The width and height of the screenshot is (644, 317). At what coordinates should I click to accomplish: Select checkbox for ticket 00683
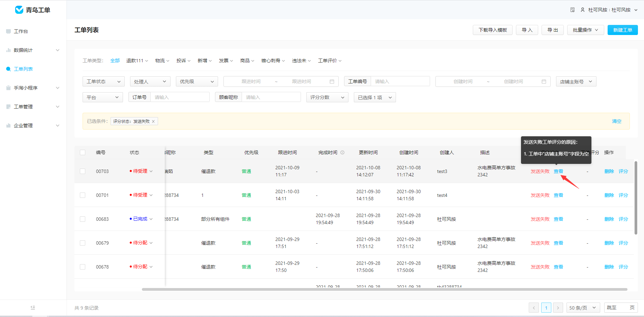[x=83, y=219]
